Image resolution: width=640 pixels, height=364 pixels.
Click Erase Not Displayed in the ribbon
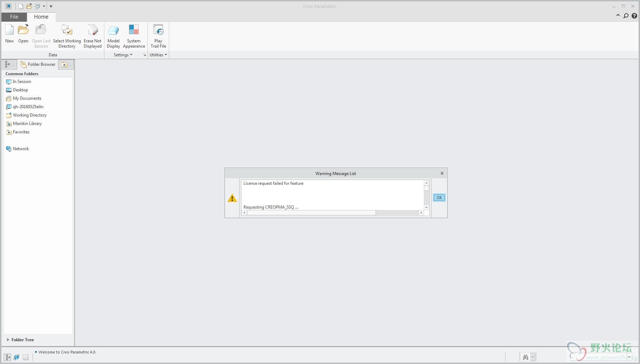(x=92, y=36)
